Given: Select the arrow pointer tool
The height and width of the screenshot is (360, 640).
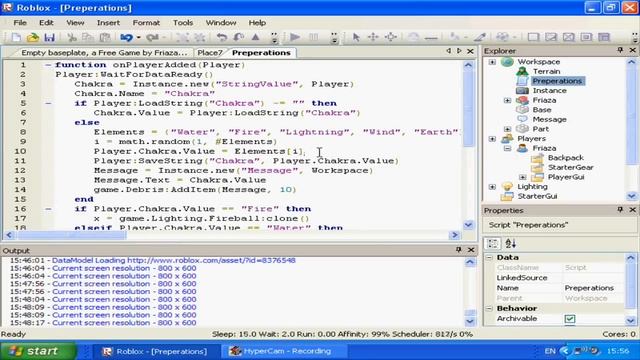Looking at the screenshot, I should click(356, 38).
